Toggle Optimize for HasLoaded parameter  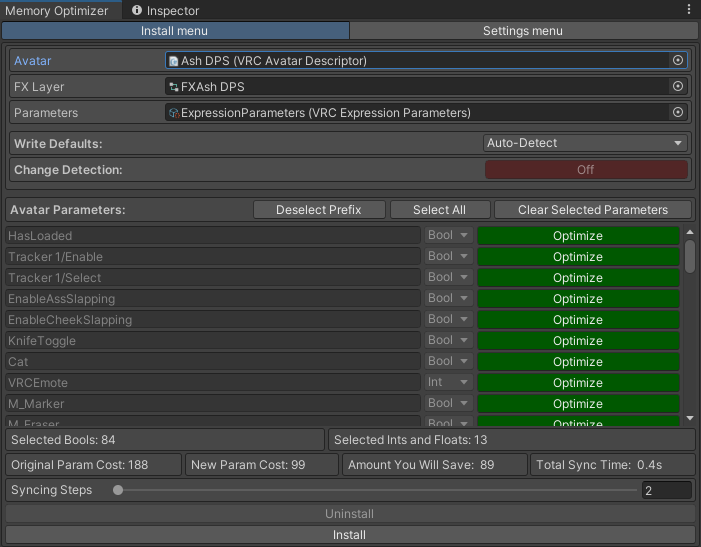click(578, 236)
